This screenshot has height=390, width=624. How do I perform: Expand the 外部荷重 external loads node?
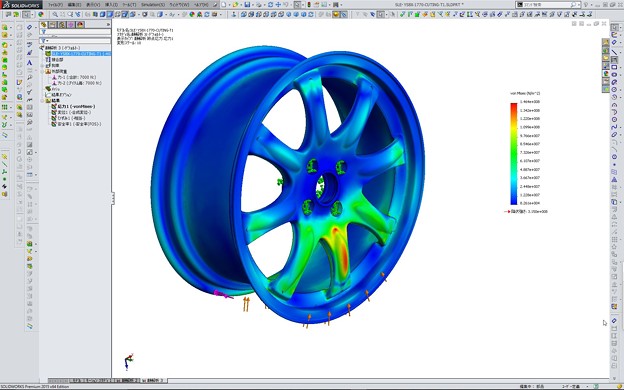tap(43, 71)
